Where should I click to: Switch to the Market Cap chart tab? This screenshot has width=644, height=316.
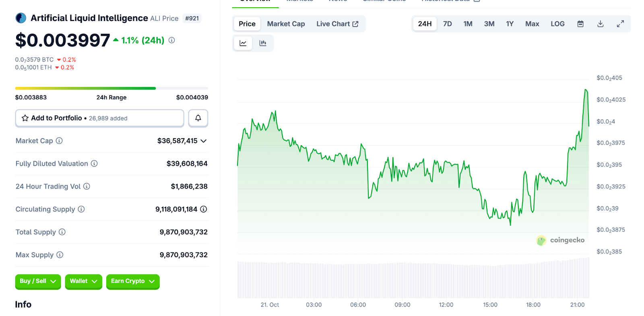click(286, 24)
